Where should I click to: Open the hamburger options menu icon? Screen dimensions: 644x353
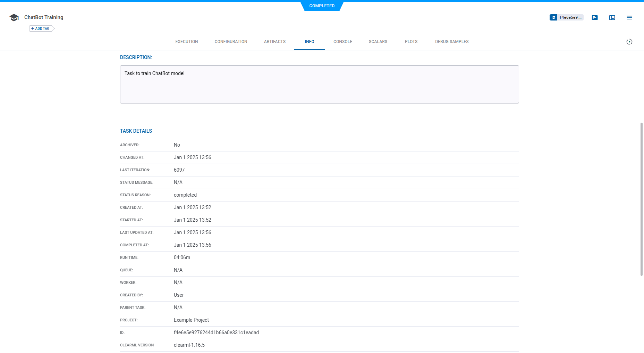[629, 17]
